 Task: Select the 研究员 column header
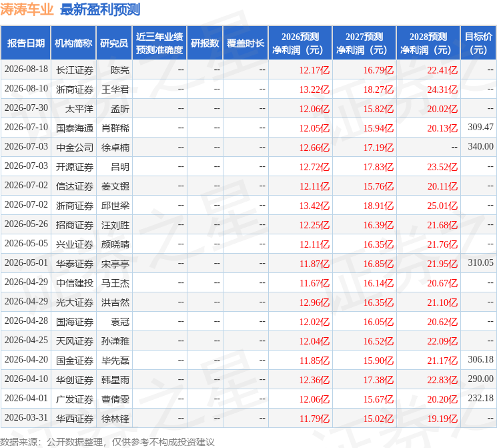coord(114,43)
